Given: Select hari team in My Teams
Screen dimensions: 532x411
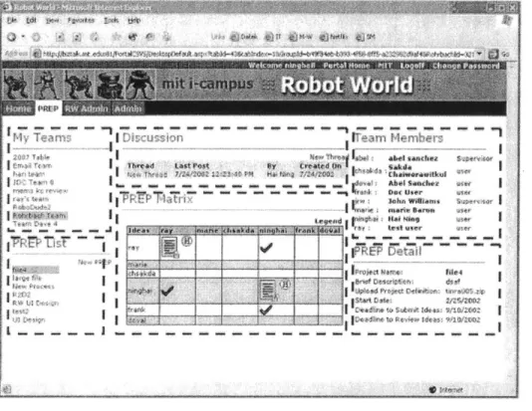Looking at the screenshot, I should click(x=29, y=174).
